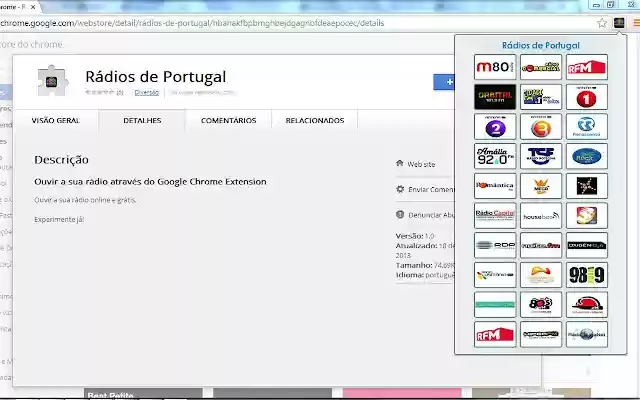Image resolution: width=640 pixels, height=400 pixels.
Task: Open the Chrome menu button
Action: tap(636, 23)
